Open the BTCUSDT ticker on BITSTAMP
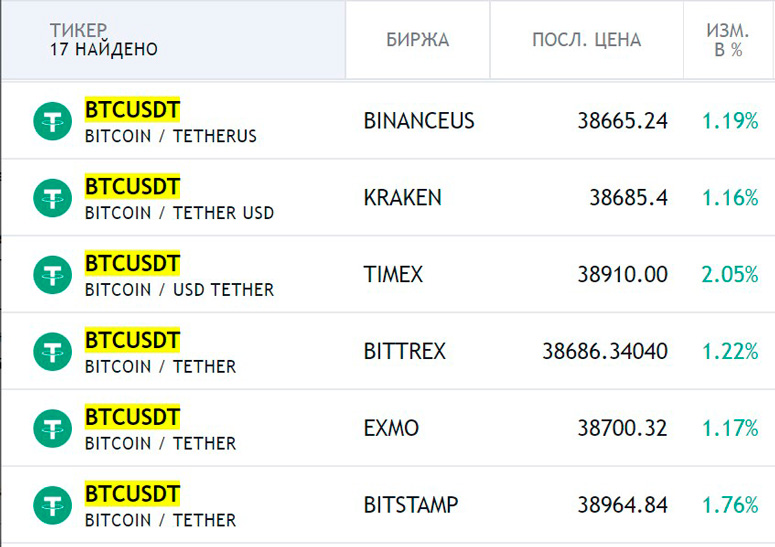This screenshot has height=547, width=775. point(132,494)
